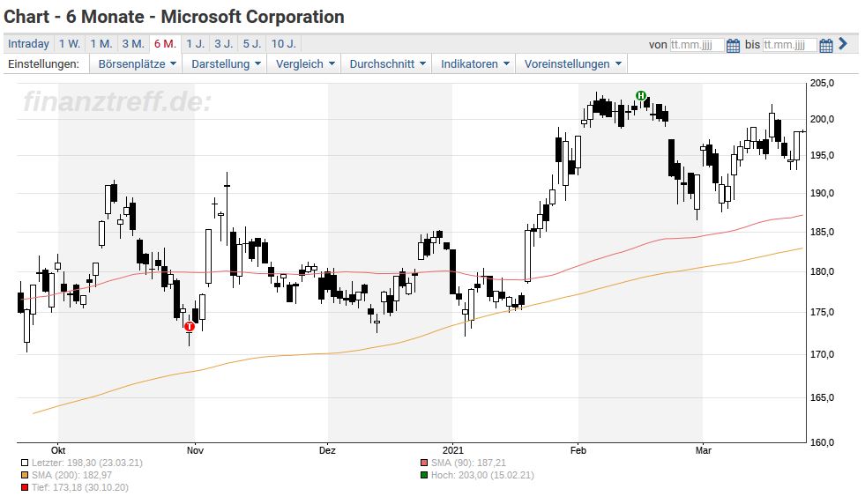865x504 pixels.
Task: Click the '2021' x-axis year label
Action: coord(453,450)
